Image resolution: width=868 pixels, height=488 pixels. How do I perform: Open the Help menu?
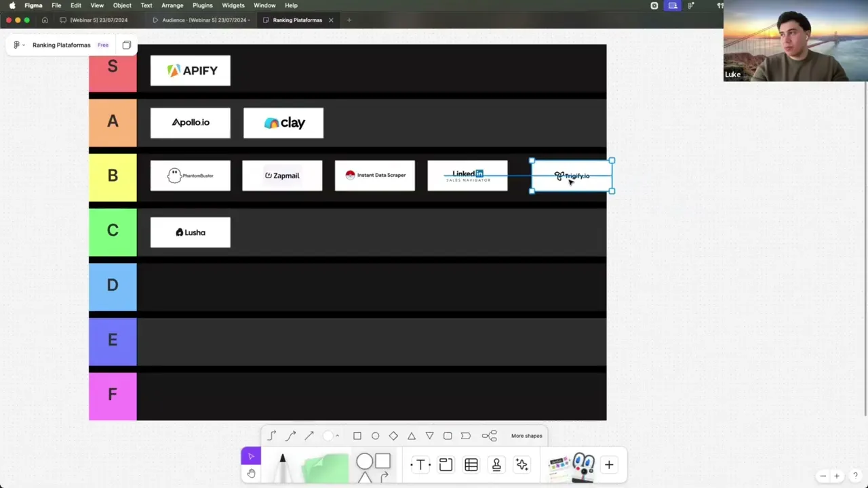pyautogui.click(x=291, y=5)
